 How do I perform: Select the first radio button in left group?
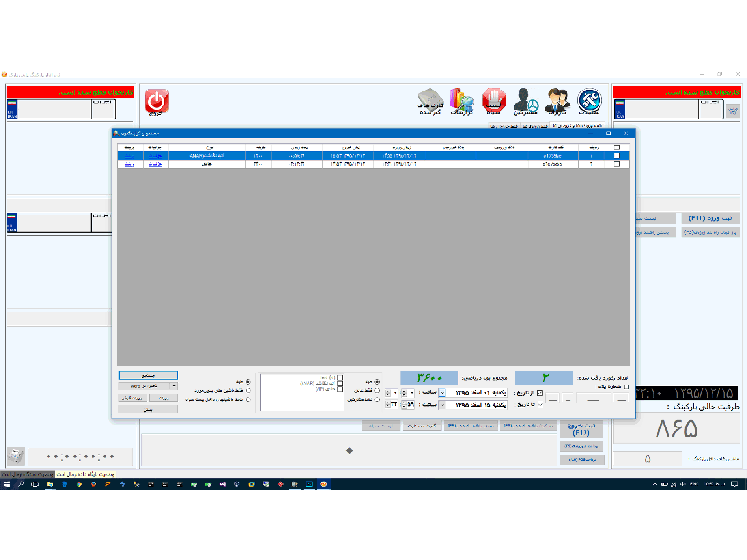[x=247, y=381]
